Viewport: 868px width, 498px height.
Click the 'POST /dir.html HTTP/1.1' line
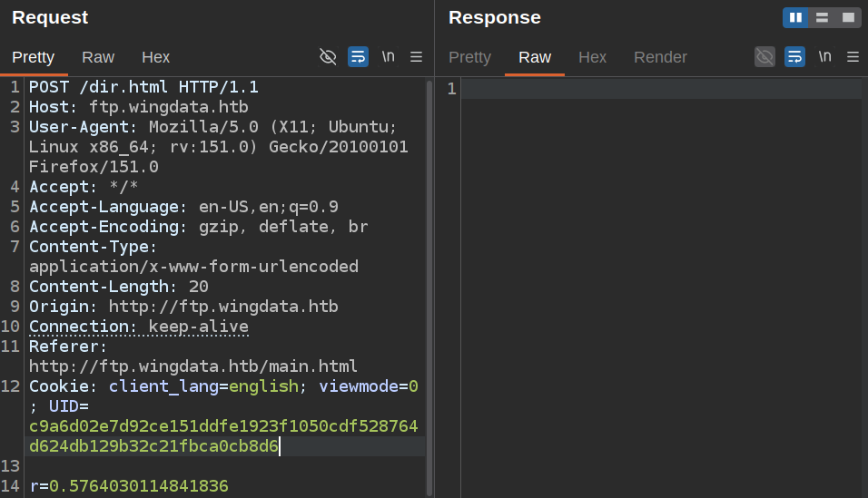click(143, 87)
